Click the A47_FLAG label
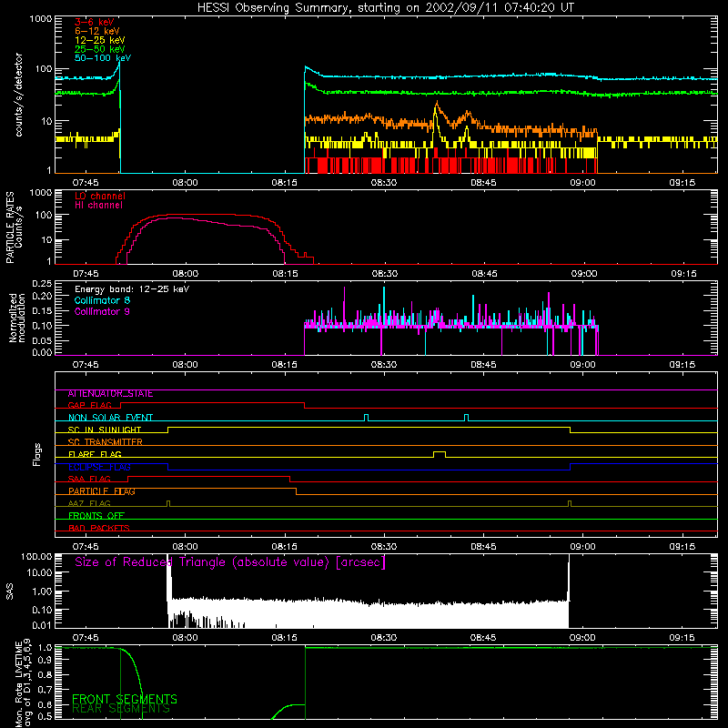 pyautogui.click(x=89, y=504)
